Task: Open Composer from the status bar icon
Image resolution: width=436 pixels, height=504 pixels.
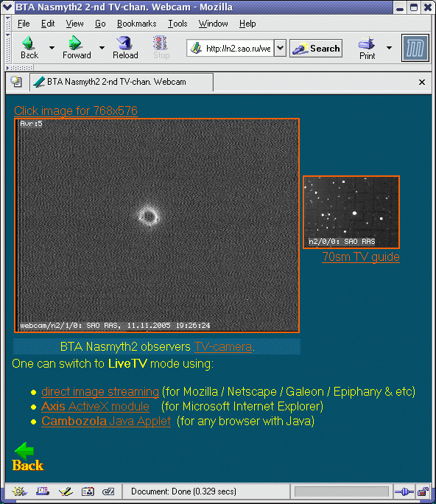Action: (66, 491)
